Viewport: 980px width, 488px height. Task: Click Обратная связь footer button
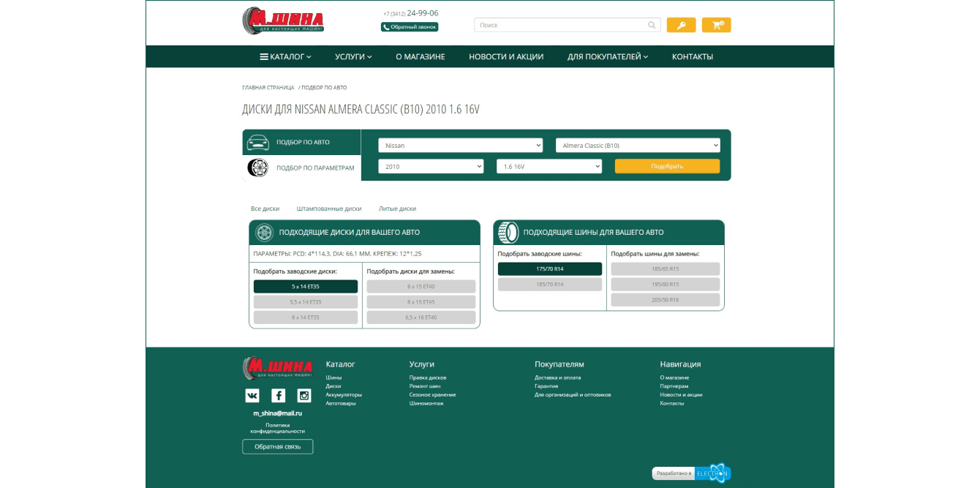coord(278,446)
